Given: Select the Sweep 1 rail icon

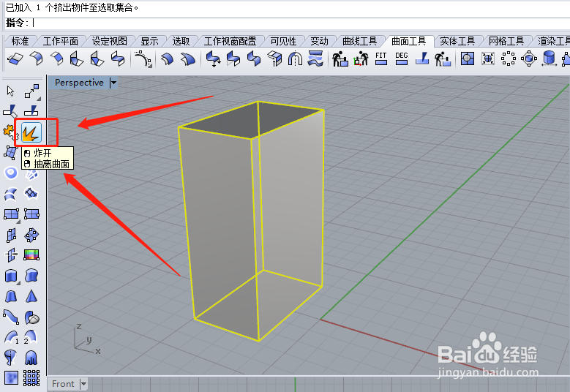Looking at the screenshot, I should coord(11,337).
